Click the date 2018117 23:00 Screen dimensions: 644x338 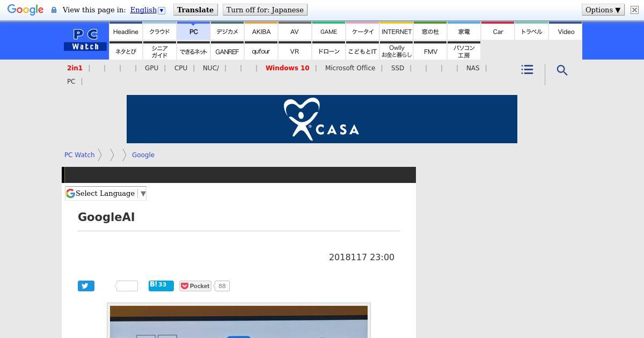362,257
